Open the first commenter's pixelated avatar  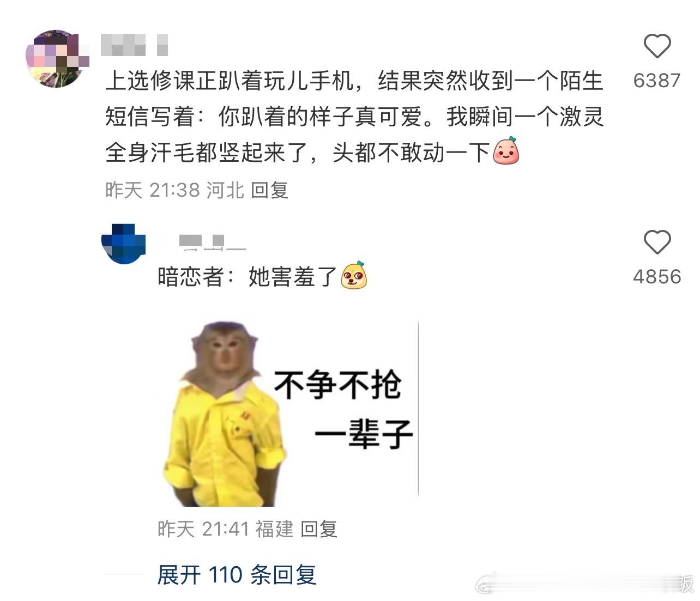click(58, 59)
